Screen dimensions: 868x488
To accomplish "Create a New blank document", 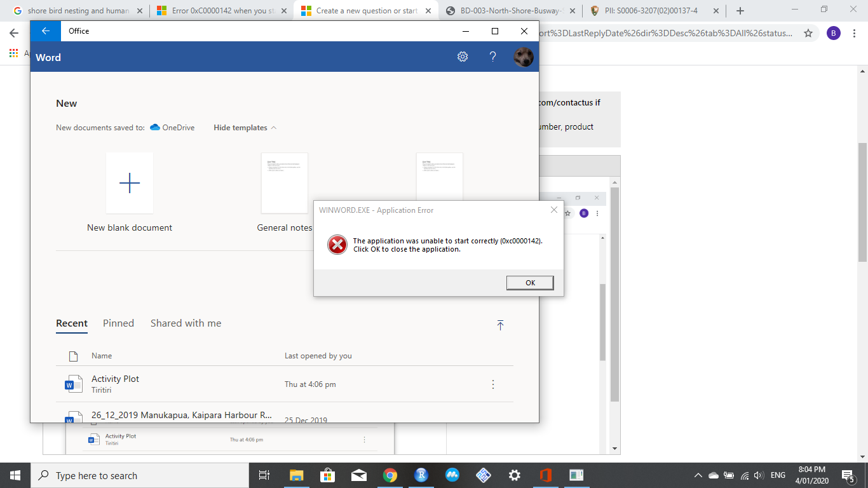I will [x=130, y=193].
